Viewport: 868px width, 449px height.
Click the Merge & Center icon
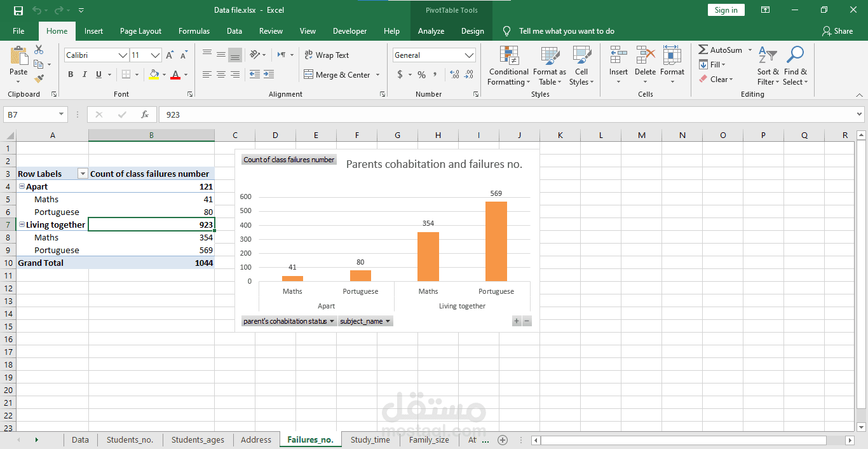click(x=309, y=74)
